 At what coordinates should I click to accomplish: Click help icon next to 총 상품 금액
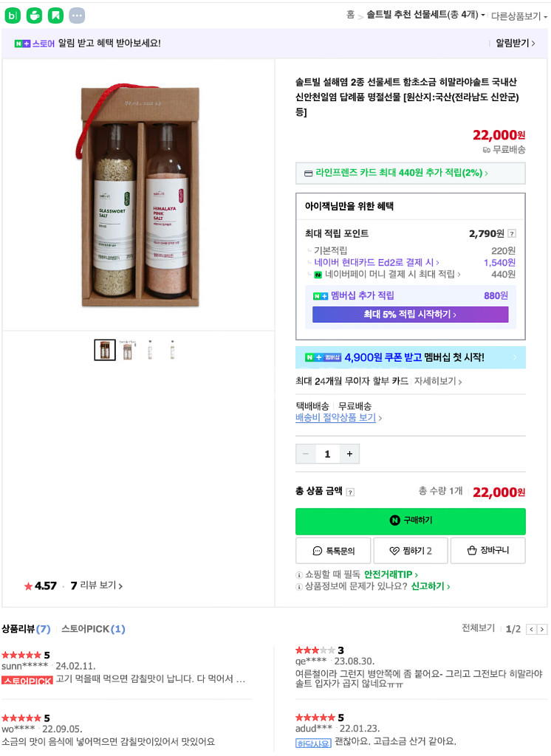pyautogui.click(x=350, y=492)
